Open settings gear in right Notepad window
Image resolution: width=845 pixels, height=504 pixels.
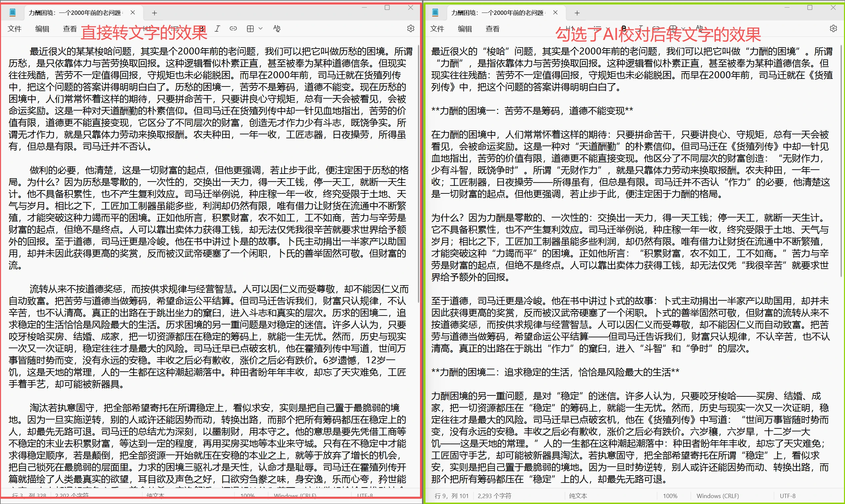(x=833, y=28)
